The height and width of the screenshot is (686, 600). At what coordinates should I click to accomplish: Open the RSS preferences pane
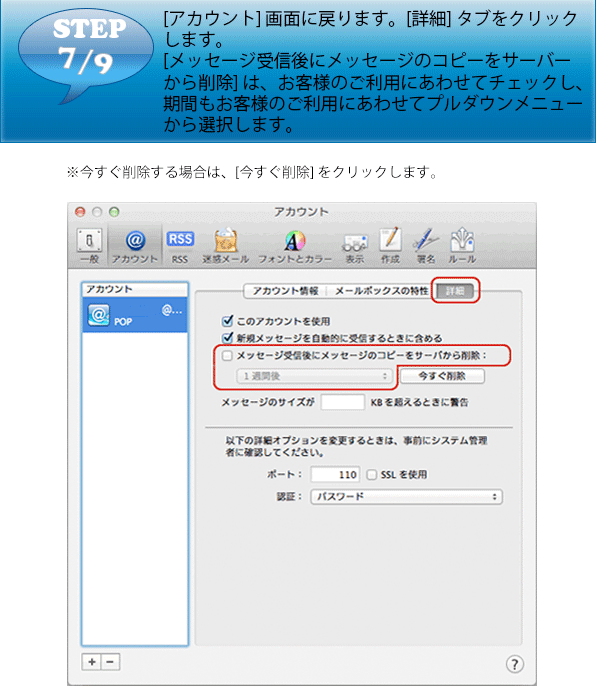click(x=180, y=246)
